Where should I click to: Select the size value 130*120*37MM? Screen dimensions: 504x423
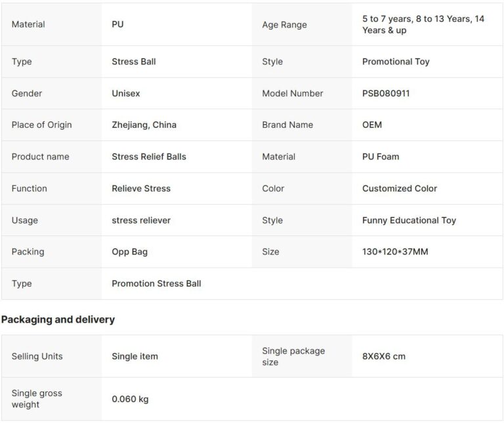[395, 252]
